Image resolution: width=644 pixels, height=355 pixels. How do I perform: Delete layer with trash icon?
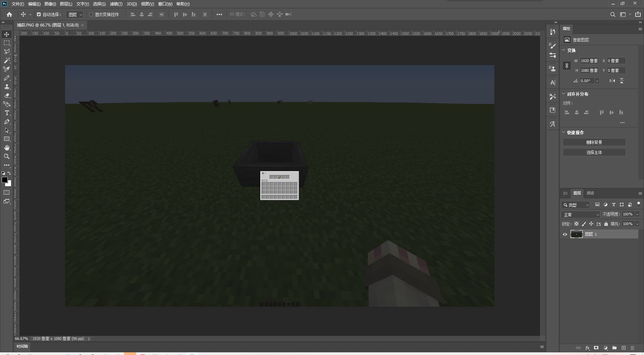(633, 348)
